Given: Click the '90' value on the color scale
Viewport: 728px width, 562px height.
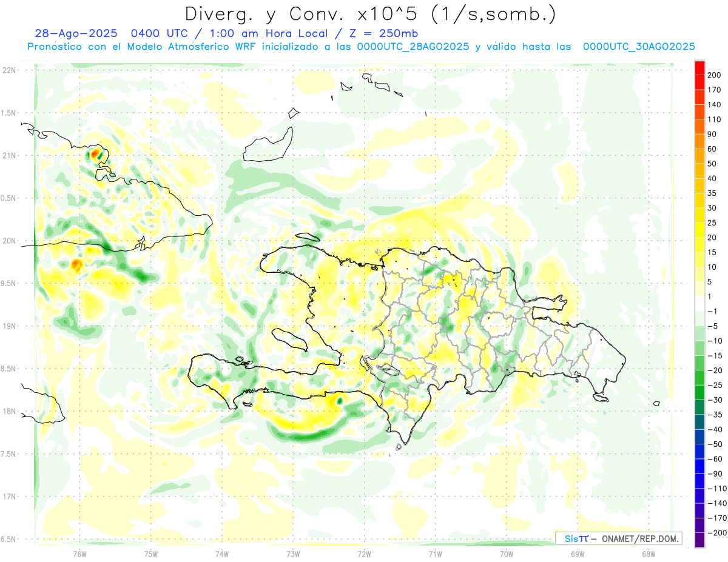Looking at the screenshot, I should [712, 134].
